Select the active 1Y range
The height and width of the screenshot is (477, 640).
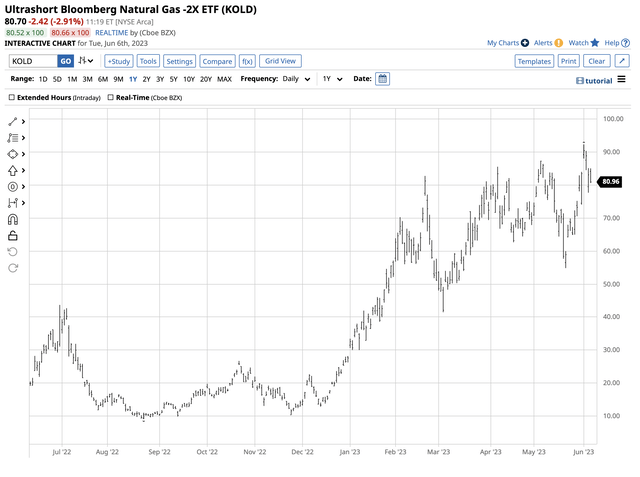(x=133, y=79)
